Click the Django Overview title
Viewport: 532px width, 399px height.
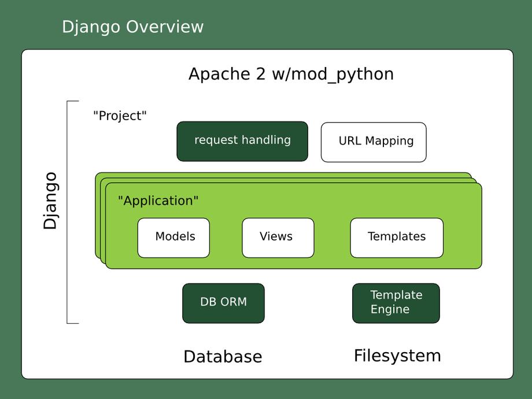coord(132,27)
